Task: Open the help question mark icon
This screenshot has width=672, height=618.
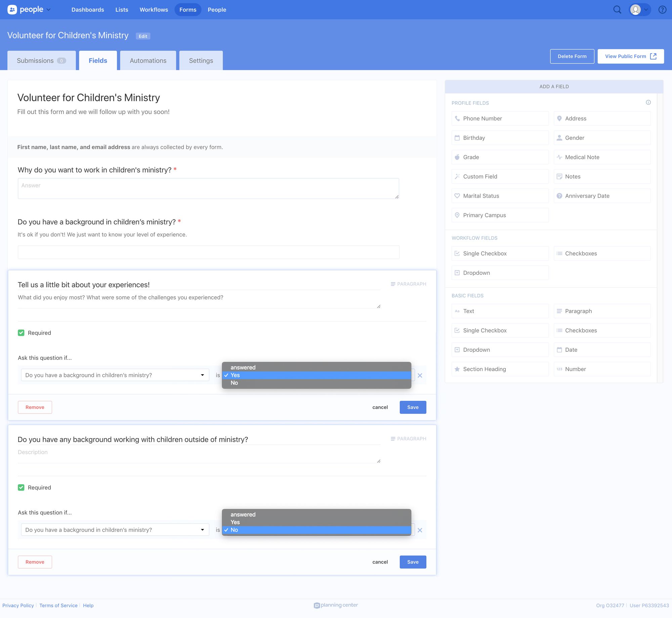Action: 662,10
